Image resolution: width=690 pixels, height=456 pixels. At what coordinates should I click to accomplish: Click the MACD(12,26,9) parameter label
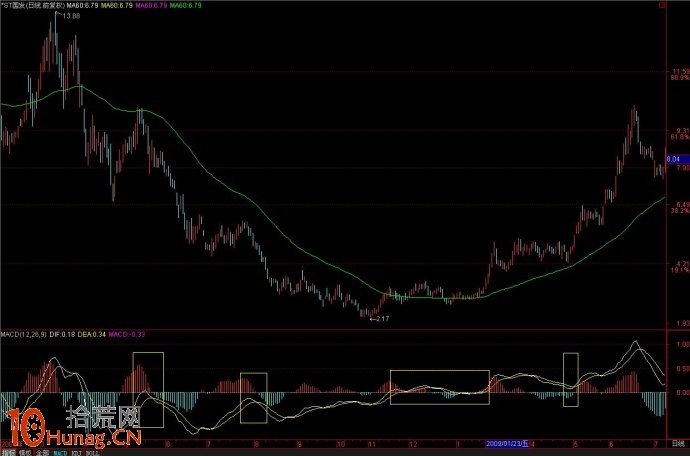23,335
